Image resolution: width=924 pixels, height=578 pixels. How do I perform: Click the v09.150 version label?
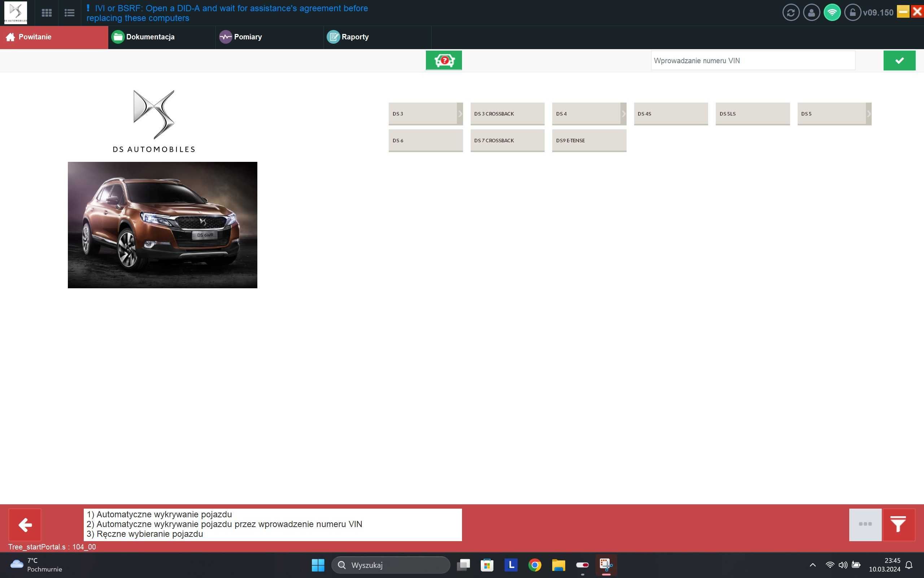click(878, 13)
